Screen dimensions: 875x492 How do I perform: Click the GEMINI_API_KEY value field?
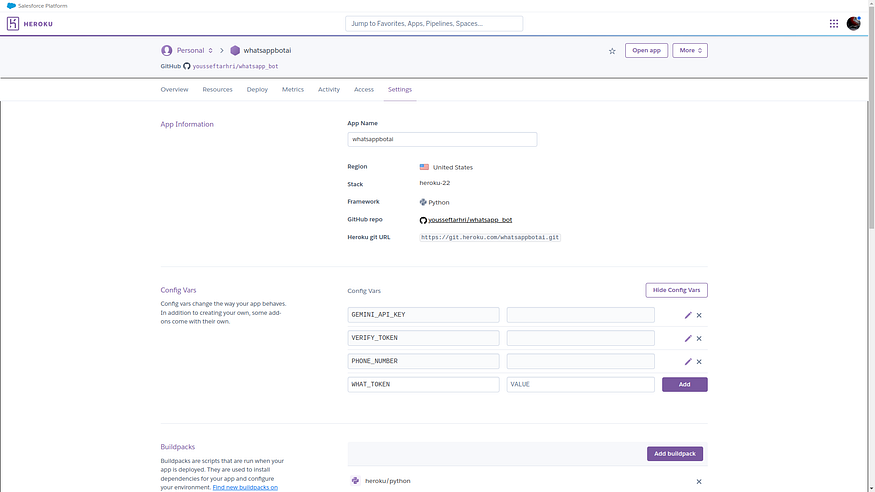tap(580, 315)
